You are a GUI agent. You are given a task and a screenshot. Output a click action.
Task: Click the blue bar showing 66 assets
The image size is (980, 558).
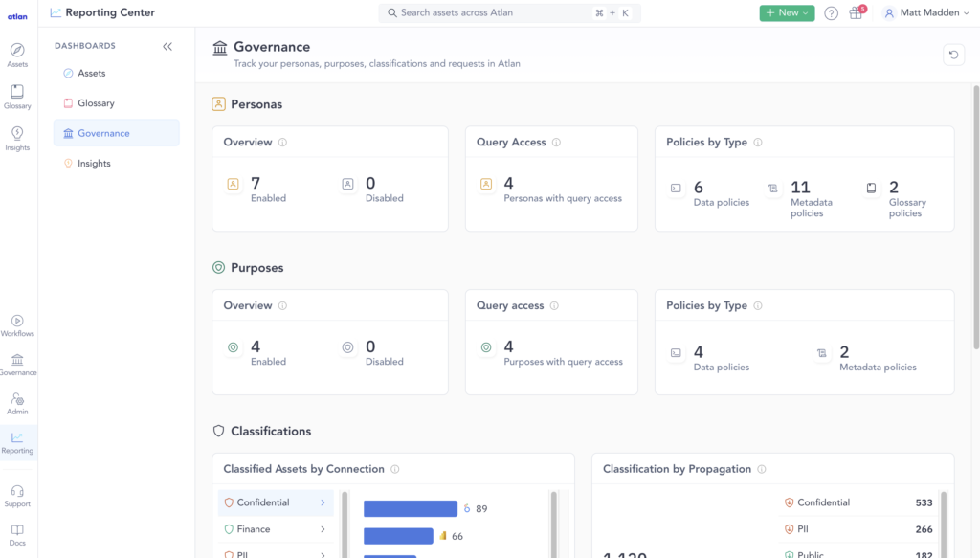[399, 536]
